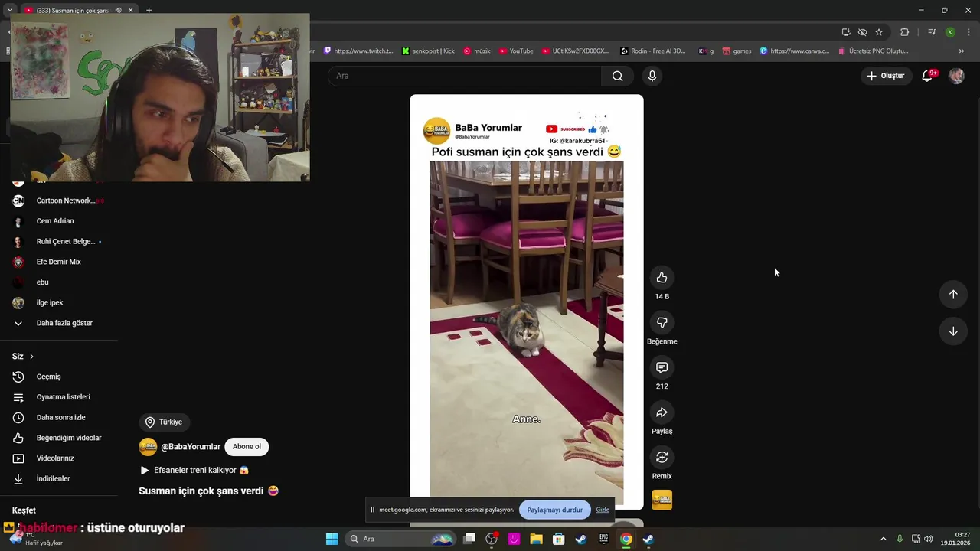Open Chrome media control icon
980x551 pixels.
(932, 32)
